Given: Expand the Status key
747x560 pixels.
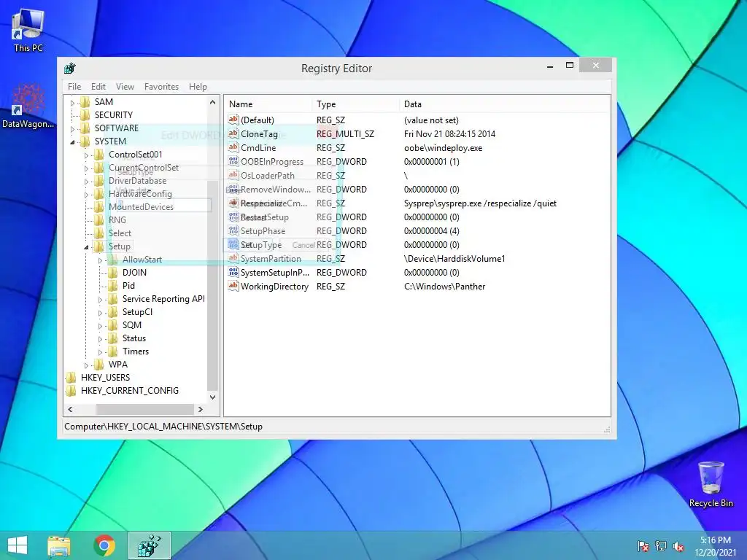Looking at the screenshot, I should (100, 339).
